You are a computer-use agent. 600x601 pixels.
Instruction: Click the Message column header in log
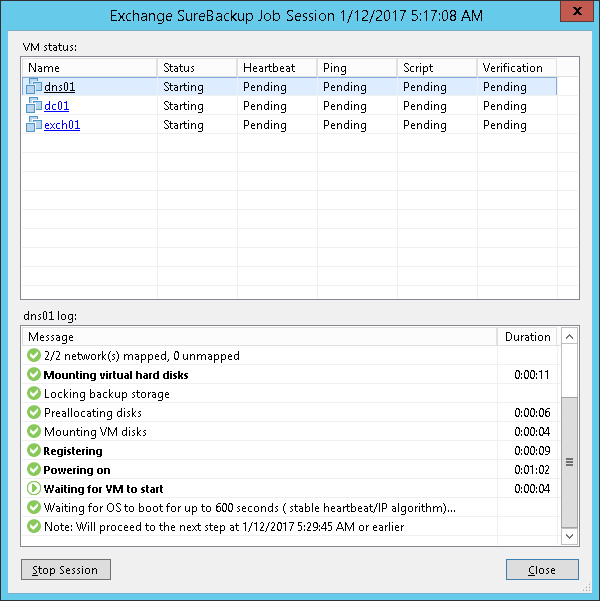click(x=260, y=337)
